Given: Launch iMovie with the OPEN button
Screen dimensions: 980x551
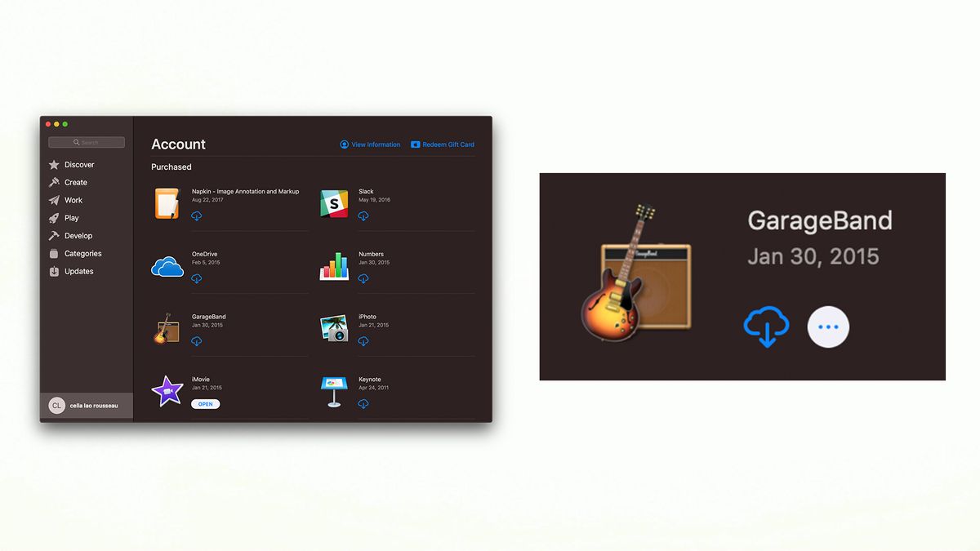Looking at the screenshot, I should 205,403.
